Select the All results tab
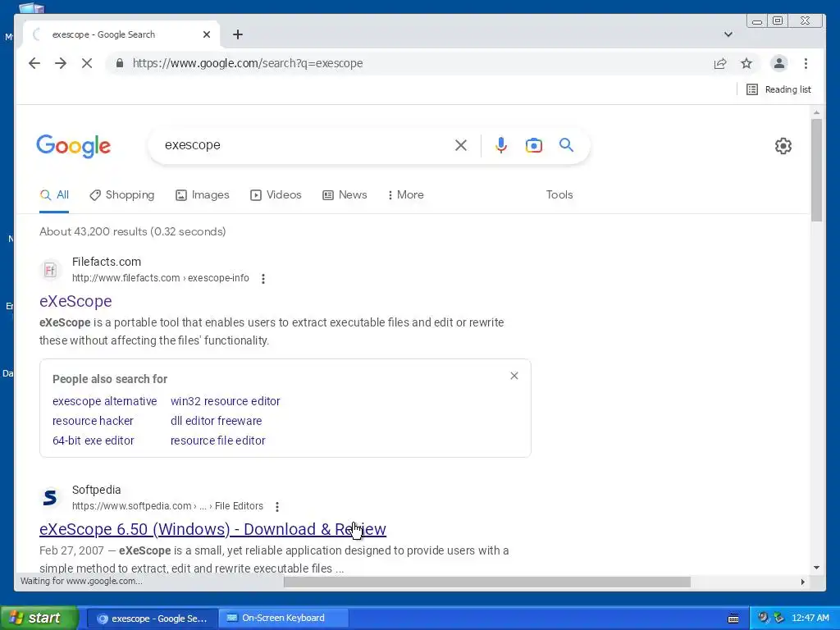The image size is (840, 630). click(54, 195)
